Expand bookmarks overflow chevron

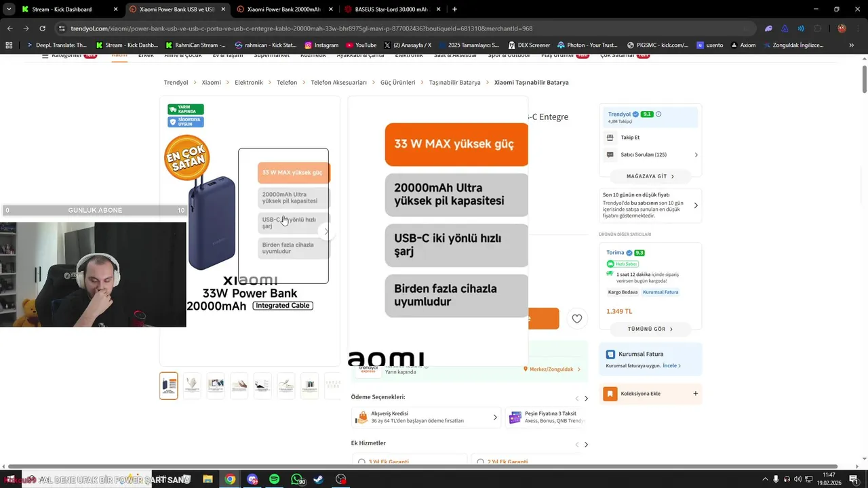[x=851, y=45]
